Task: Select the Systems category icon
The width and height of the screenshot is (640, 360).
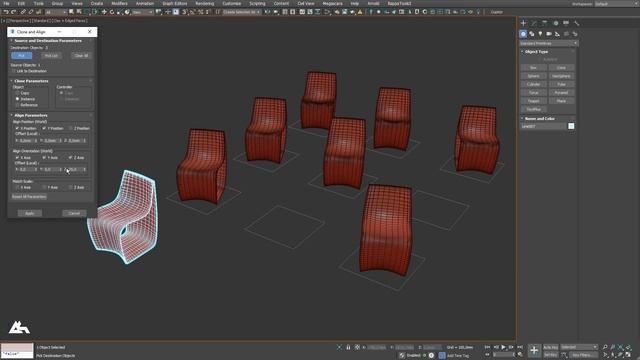Action: [575, 34]
